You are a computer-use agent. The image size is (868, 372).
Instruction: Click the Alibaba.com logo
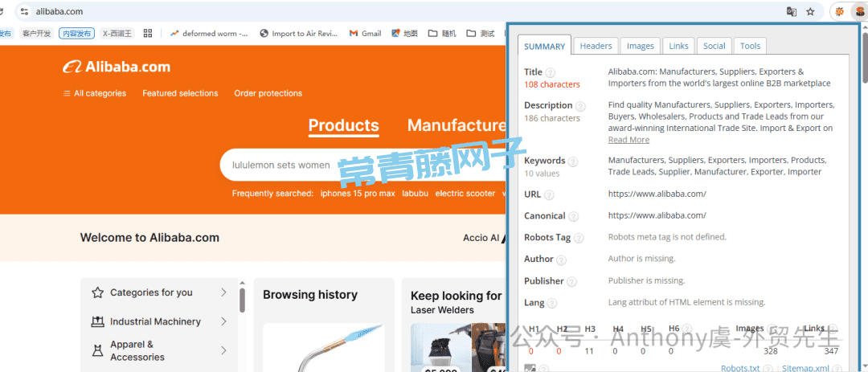[x=117, y=67]
